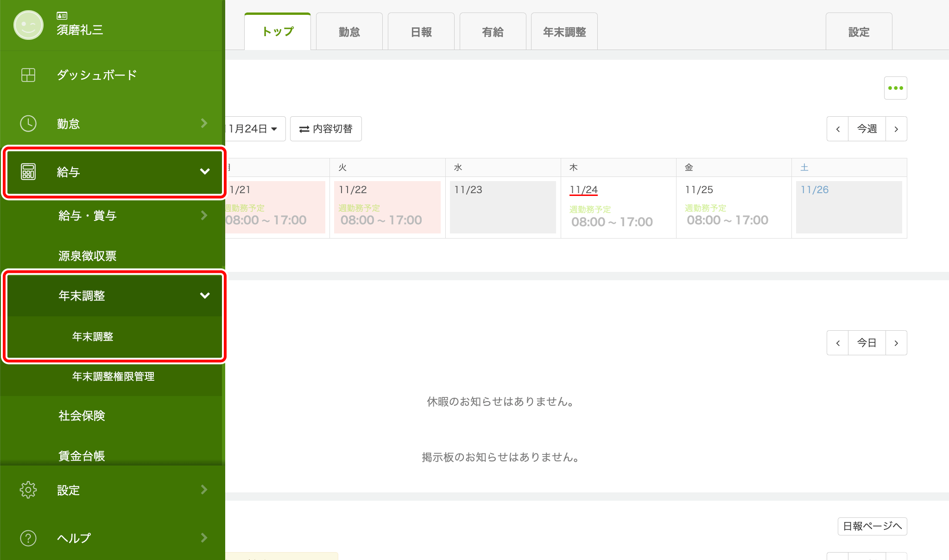Switch to the 有給 tab

point(493,32)
